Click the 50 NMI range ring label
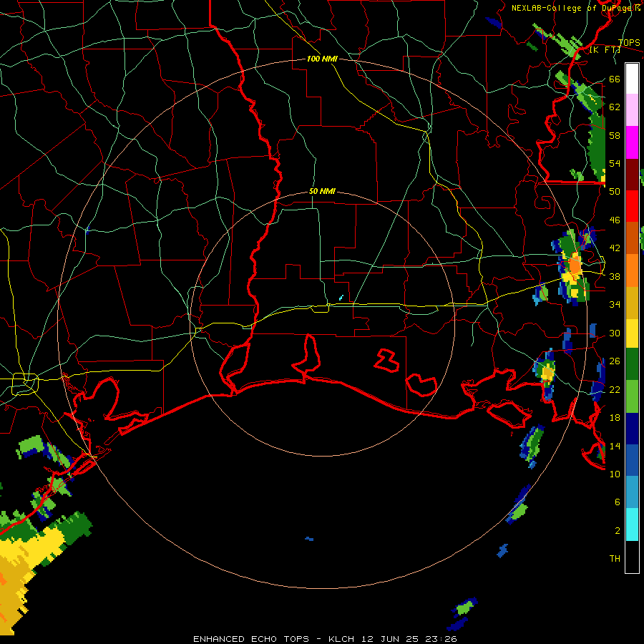This screenshot has width=644, height=644. (322, 191)
